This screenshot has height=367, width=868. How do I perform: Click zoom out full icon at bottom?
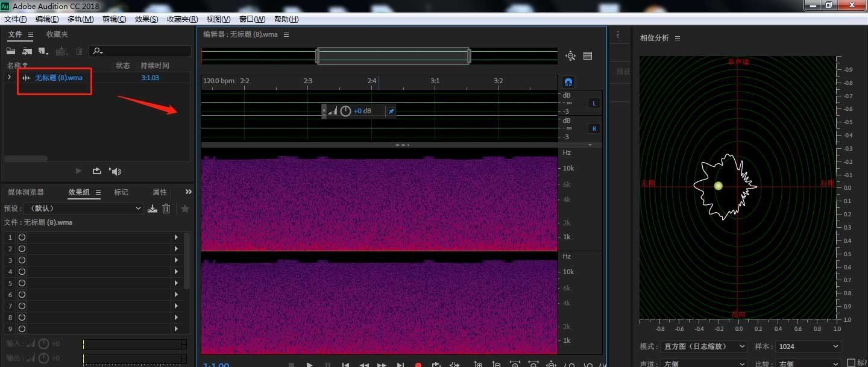(x=551, y=364)
